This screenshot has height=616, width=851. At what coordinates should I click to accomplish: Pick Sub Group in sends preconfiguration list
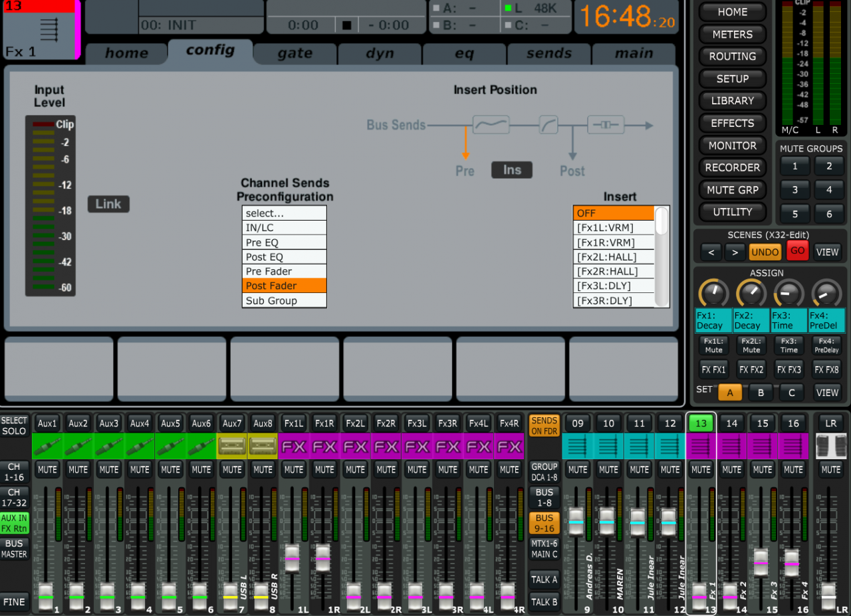[284, 300]
